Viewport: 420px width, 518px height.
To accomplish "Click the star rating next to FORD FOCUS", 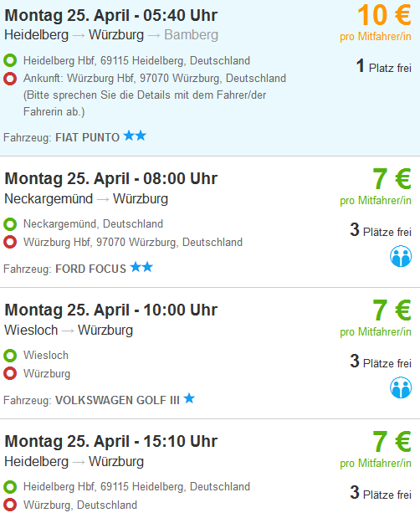I will pos(141,267).
